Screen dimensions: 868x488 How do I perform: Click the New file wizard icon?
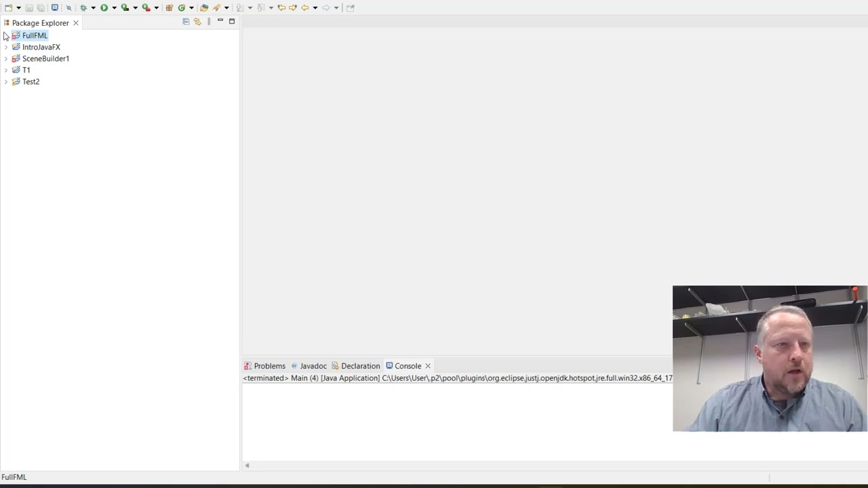click(x=8, y=7)
